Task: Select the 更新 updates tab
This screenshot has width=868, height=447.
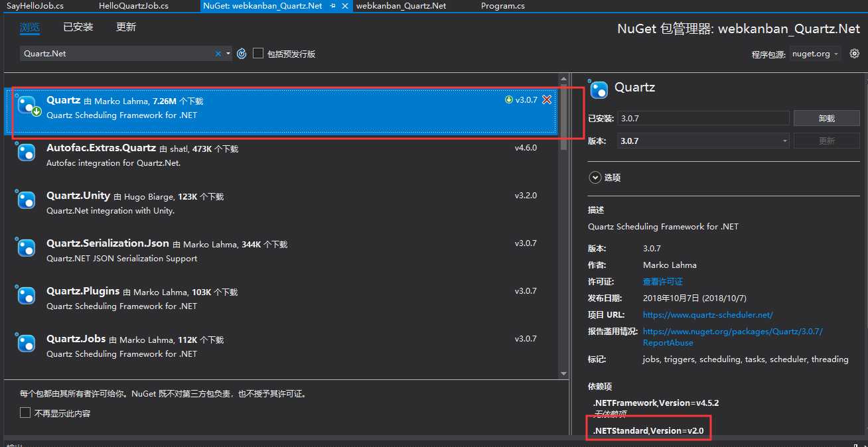Action: (126, 27)
